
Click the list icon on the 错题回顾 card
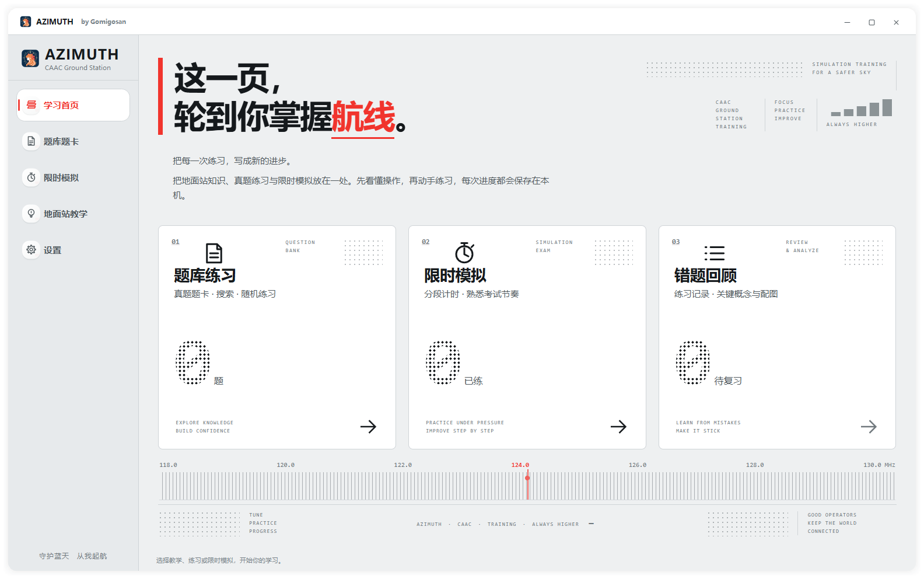click(x=715, y=253)
